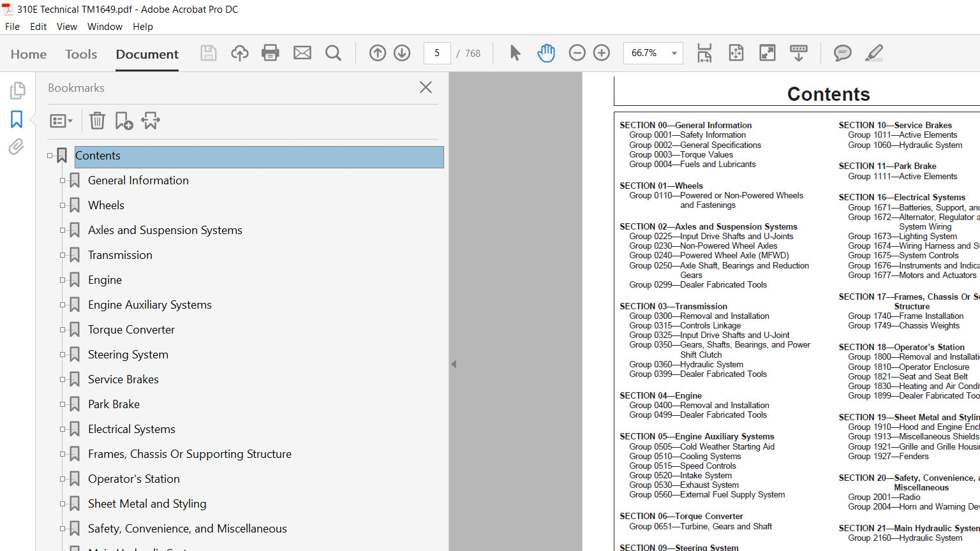This screenshot has height=551, width=980.
Task: Jump to Torque Converter bookmark
Action: (131, 330)
